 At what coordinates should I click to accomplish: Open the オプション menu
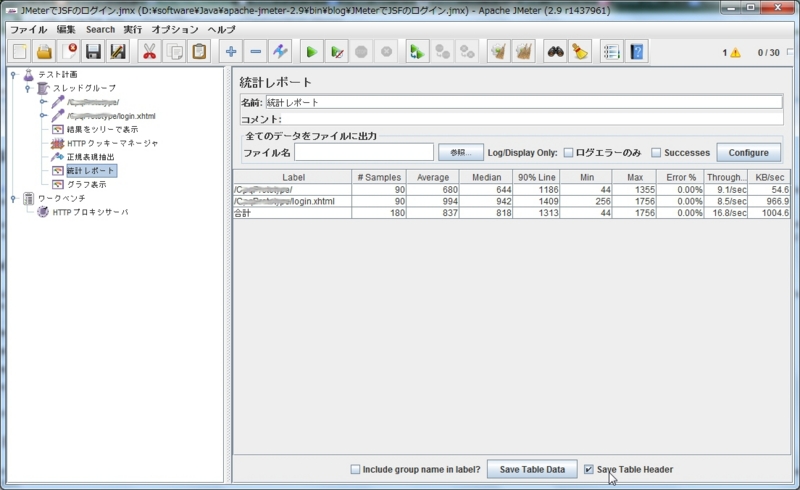pos(174,30)
